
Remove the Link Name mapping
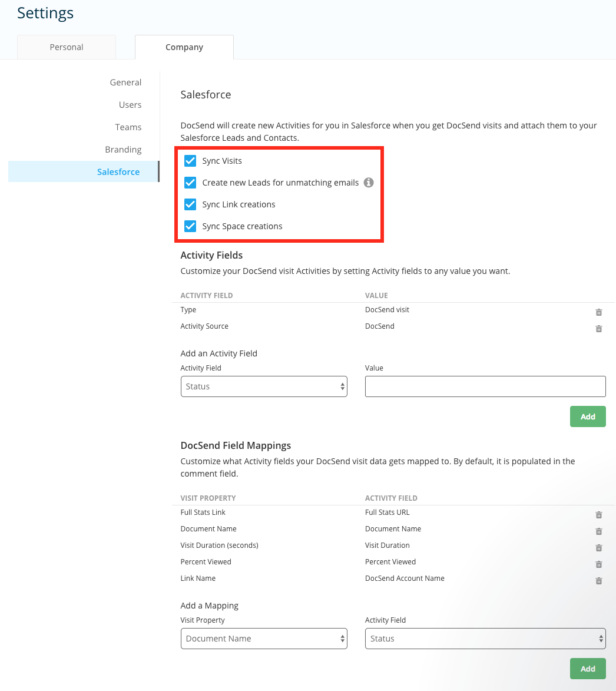tap(599, 581)
